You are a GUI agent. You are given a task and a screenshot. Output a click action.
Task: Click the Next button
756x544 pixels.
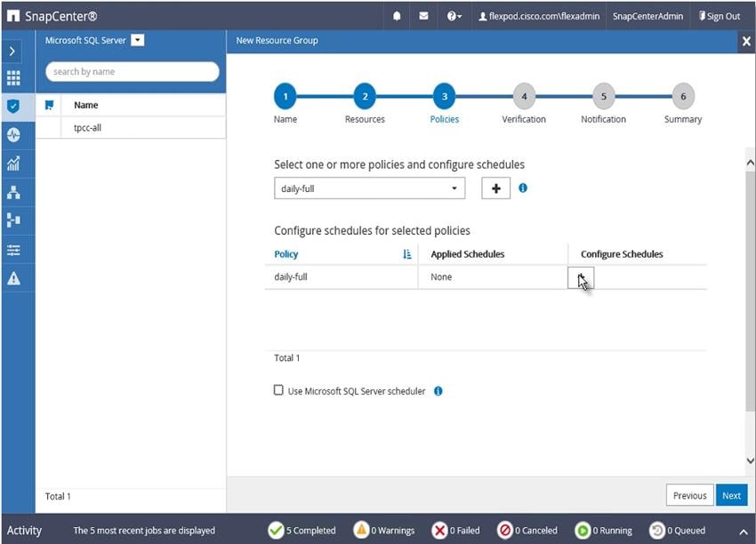pos(731,495)
